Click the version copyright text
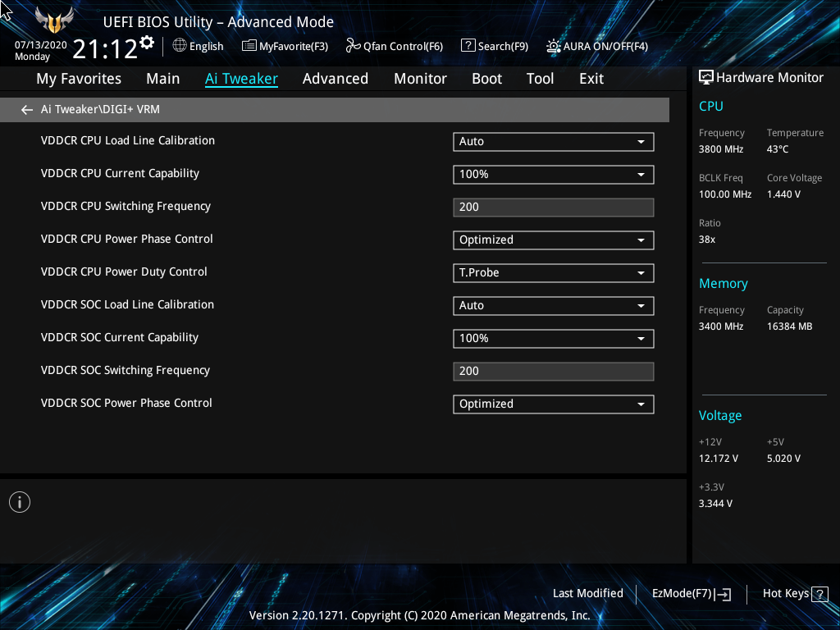The image size is (840, 630). pyautogui.click(x=419, y=615)
